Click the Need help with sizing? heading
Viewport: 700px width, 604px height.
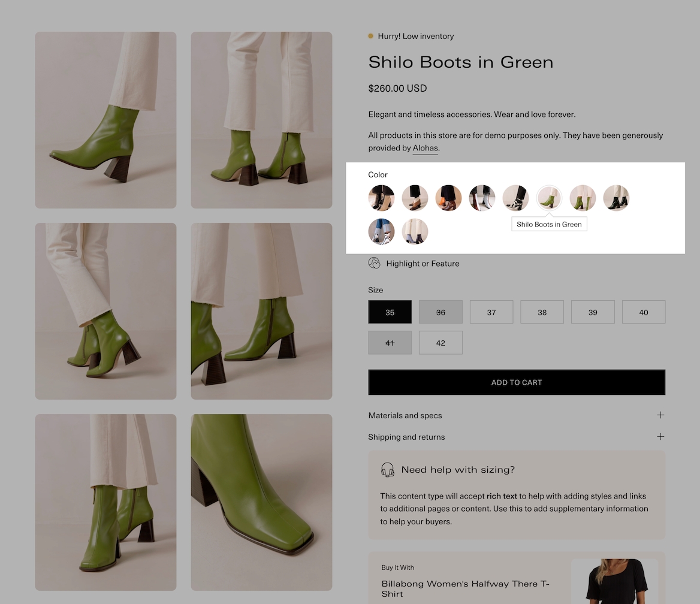[458, 470]
